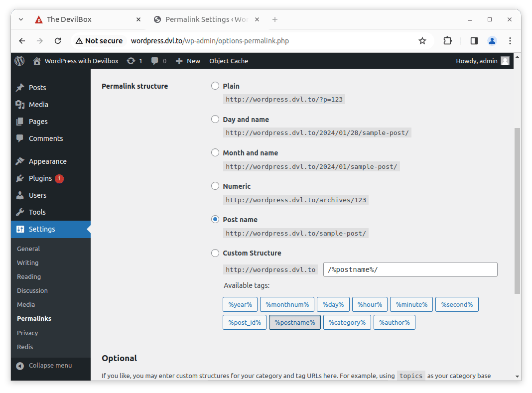This screenshot has width=532, height=393.
Task: Click the comments bubble icon in admin bar
Action: (x=155, y=61)
